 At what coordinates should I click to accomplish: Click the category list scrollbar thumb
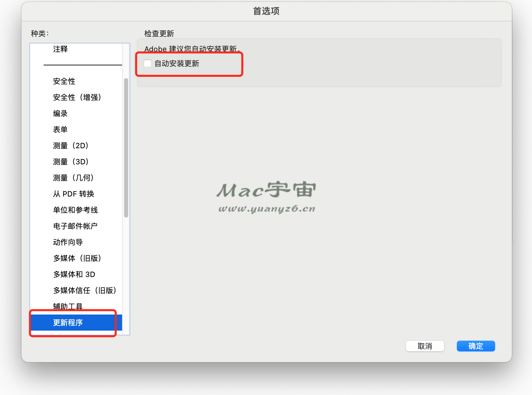click(126, 148)
